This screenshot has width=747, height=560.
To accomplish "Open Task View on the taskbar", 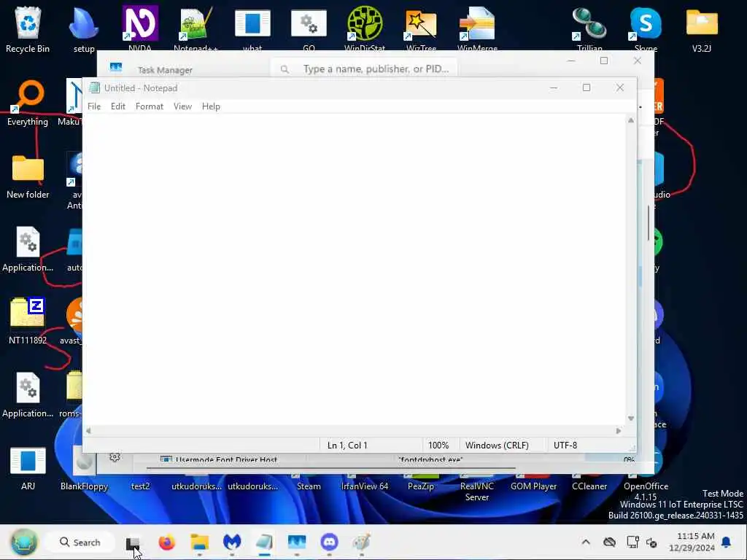I will coord(133,542).
